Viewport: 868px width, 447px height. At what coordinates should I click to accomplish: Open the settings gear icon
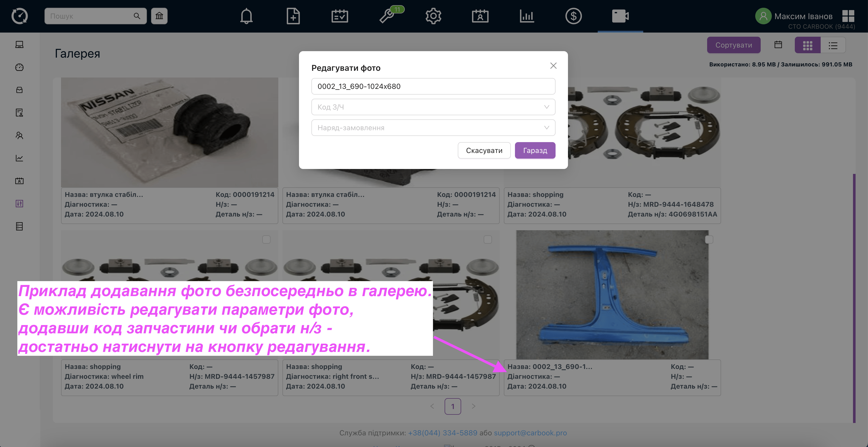coord(432,16)
